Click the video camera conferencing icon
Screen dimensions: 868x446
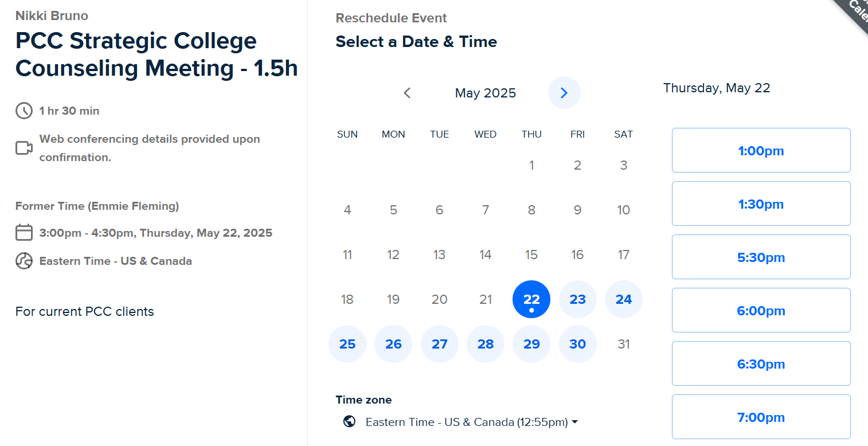tap(24, 148)
